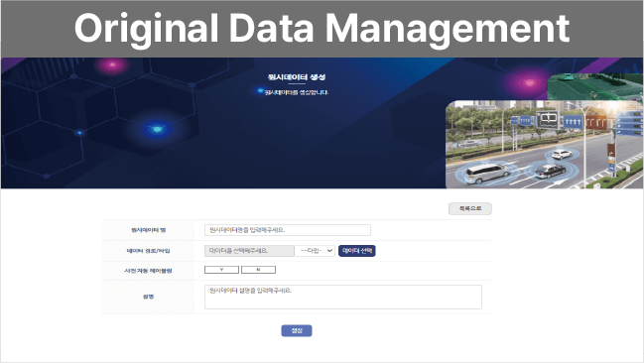Click the green point-cloud image at top right

[x=595, y=86]
